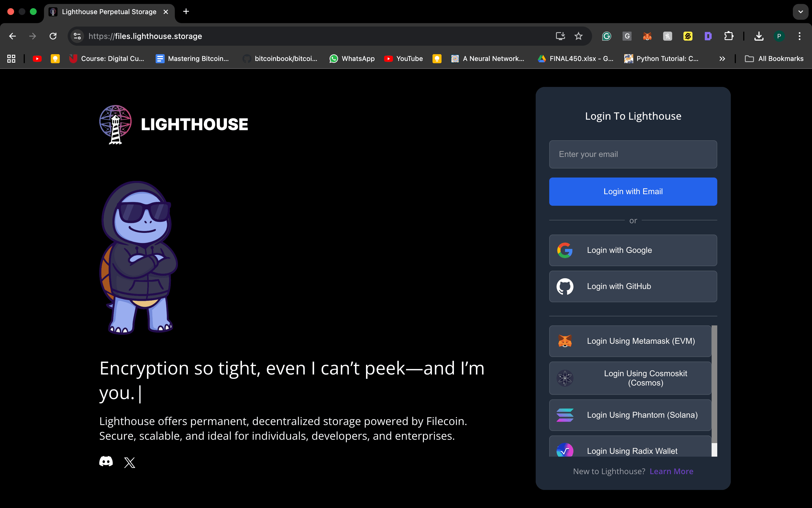Open the WhatsApp bookmark

[352, 59]
